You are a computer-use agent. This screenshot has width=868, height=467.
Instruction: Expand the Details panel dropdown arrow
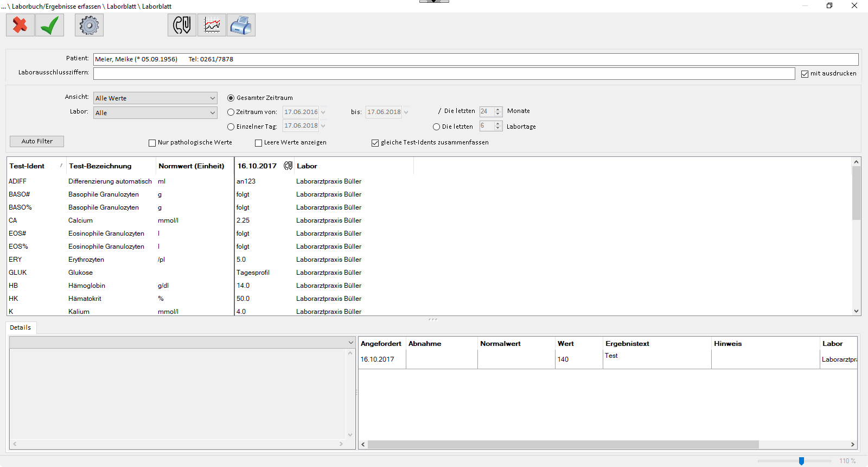350,343
